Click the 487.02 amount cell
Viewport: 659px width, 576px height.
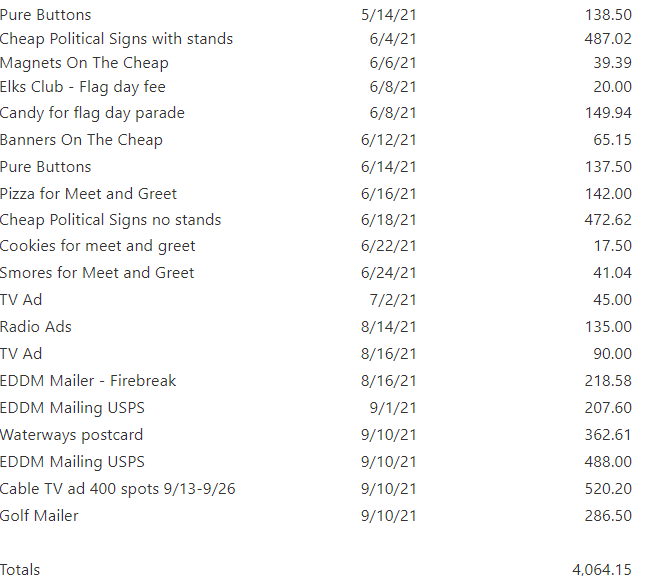(x=608, y=39)
